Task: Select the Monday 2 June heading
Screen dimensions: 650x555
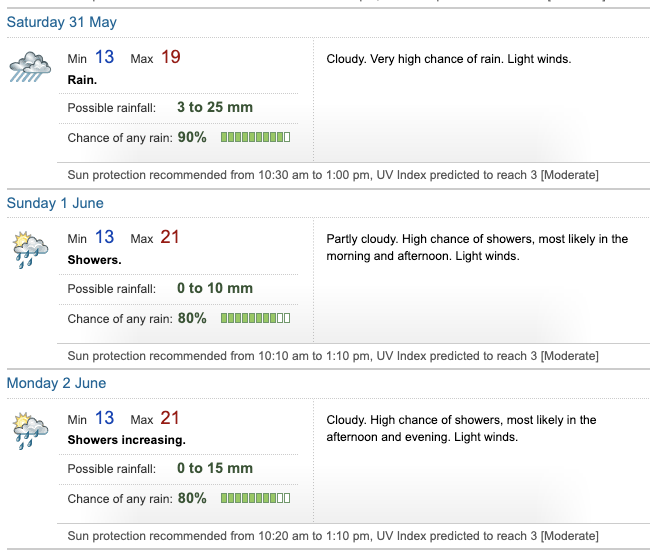Action: click(56, 383)
